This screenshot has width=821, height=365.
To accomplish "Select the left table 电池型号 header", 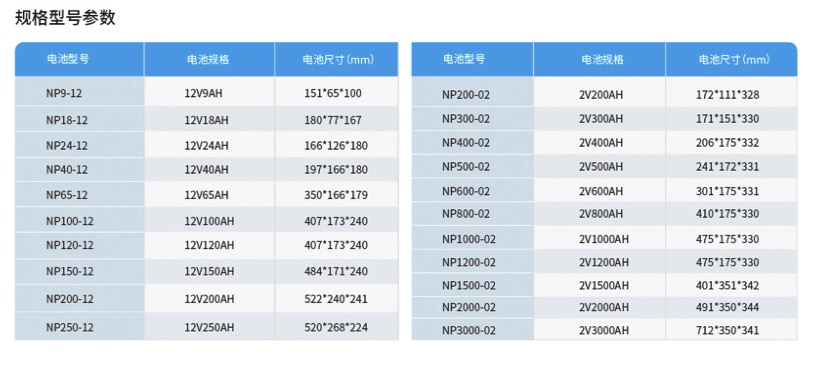I will (x=68, y=59).
